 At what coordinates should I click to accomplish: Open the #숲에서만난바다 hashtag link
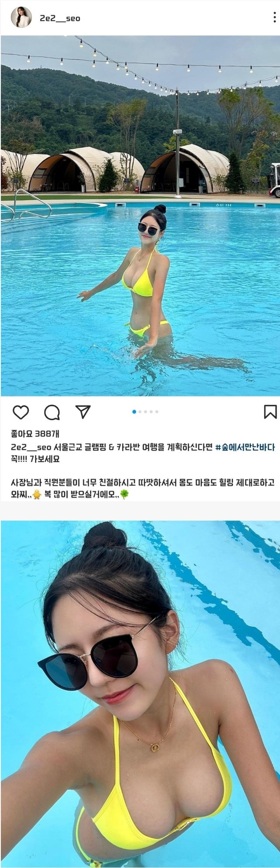246,448
